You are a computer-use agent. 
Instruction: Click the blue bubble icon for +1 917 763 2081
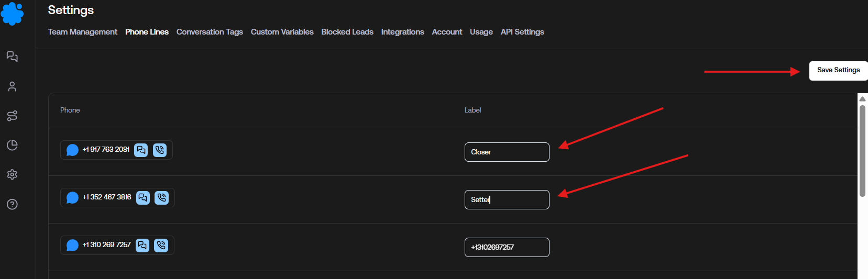coord(72,150)
